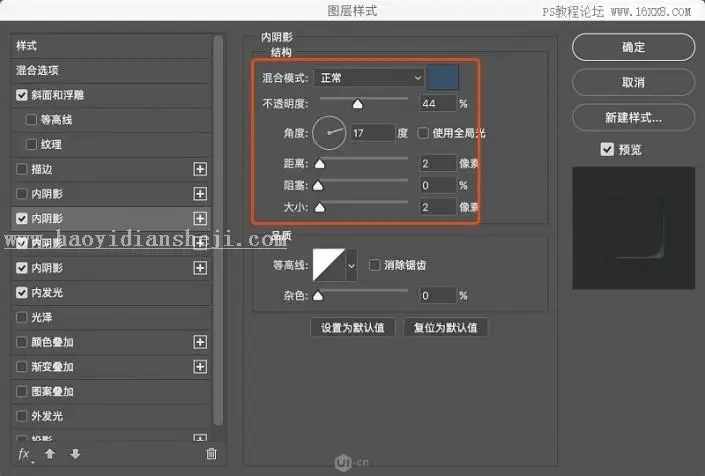The image size is (705, 476).
Task: Select the 外发光 label row
Action: coord(111,416)
